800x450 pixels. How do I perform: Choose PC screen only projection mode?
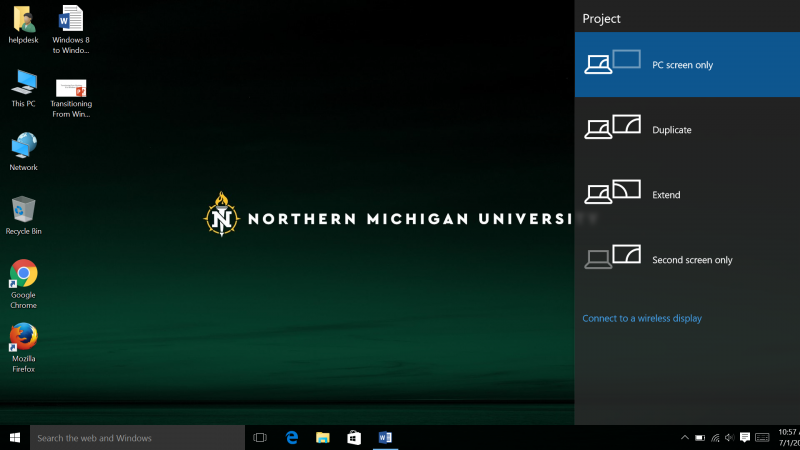point(687,65)
